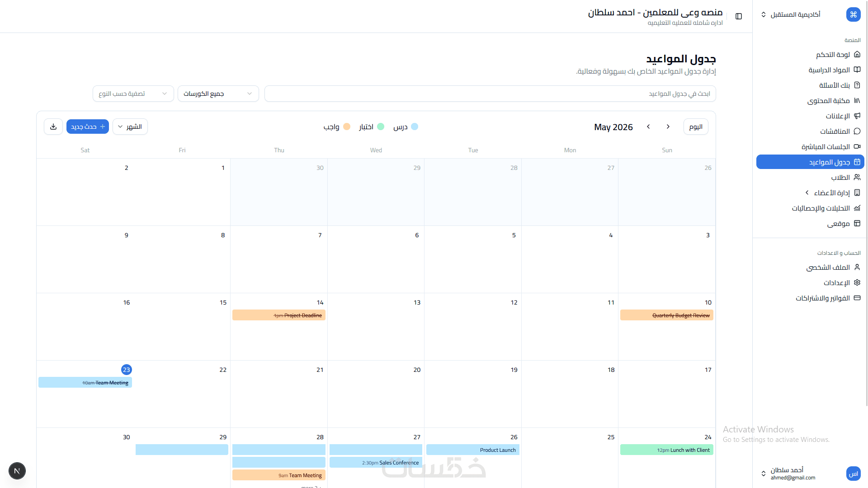Open the 9am Team Meeting event on day 28
The height and width of the screenshot is (488, 868).
[x=279, y=475]
